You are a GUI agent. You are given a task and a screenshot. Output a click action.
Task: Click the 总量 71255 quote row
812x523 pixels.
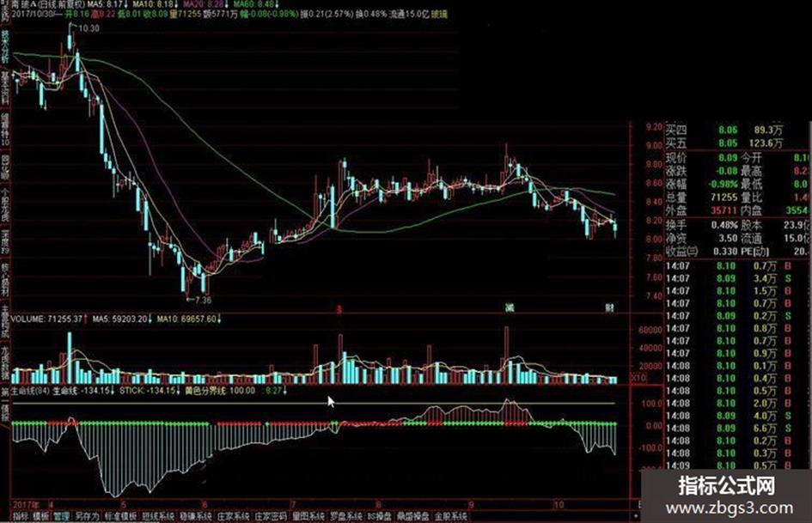(702, 198)
